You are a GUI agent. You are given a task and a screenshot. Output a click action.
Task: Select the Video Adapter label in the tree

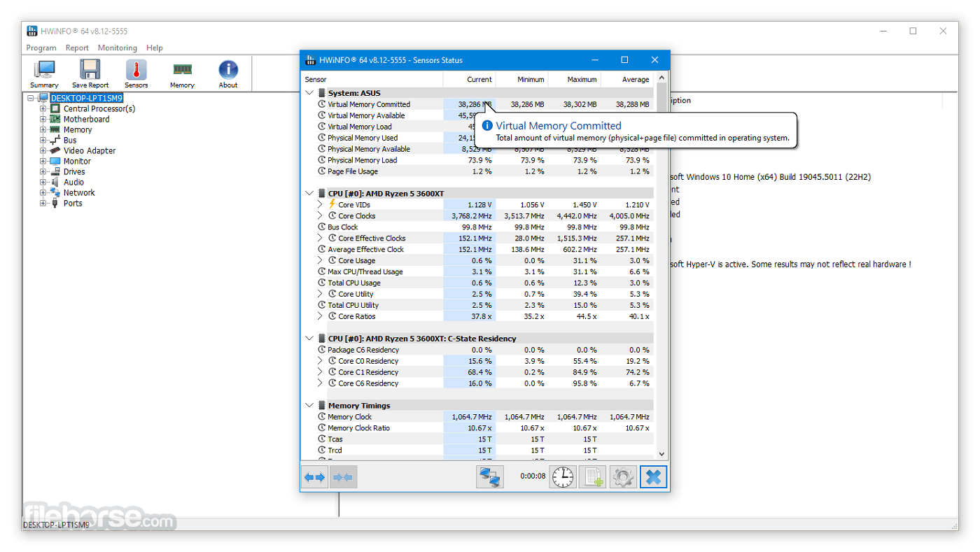(x=90, y=151)
